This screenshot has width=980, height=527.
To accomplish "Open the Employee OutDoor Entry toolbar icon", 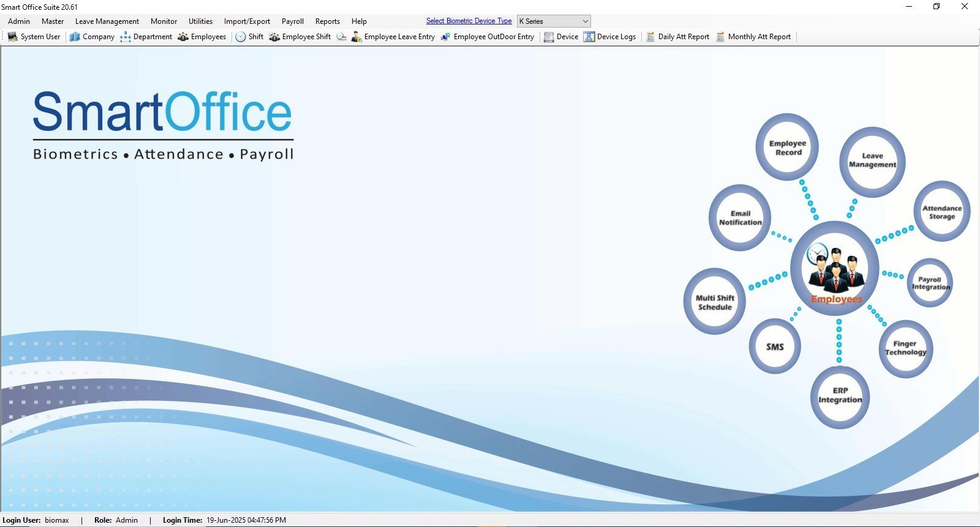I will (x=445, y=37).
